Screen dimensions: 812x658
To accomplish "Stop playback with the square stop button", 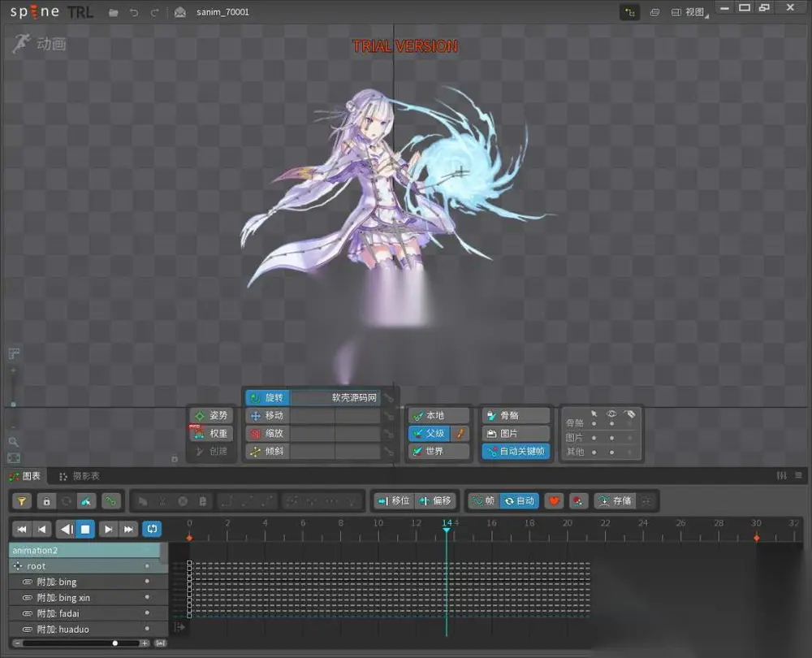I will [x=85, y=529].
